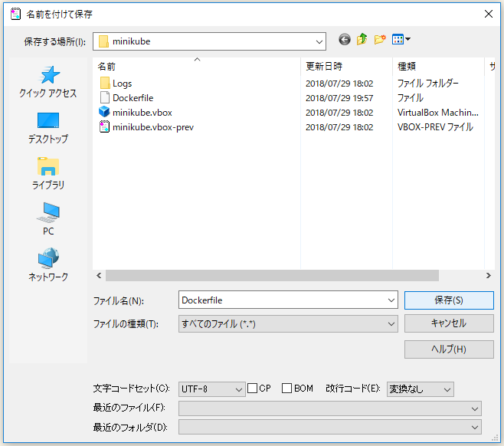The height and width of the screenshot is (446, 504).
Task: Open the 改行コード 変換なし dropdown
Action: (421, 389)
